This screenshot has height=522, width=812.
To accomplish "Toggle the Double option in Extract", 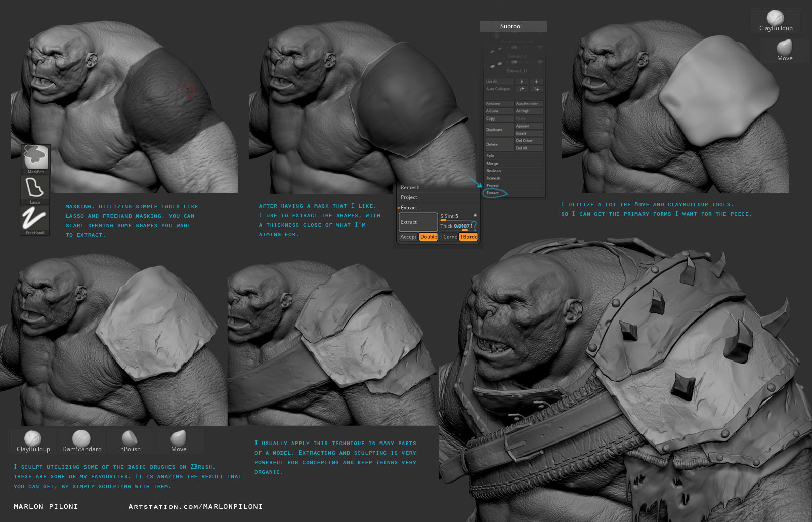I will 429,237.
